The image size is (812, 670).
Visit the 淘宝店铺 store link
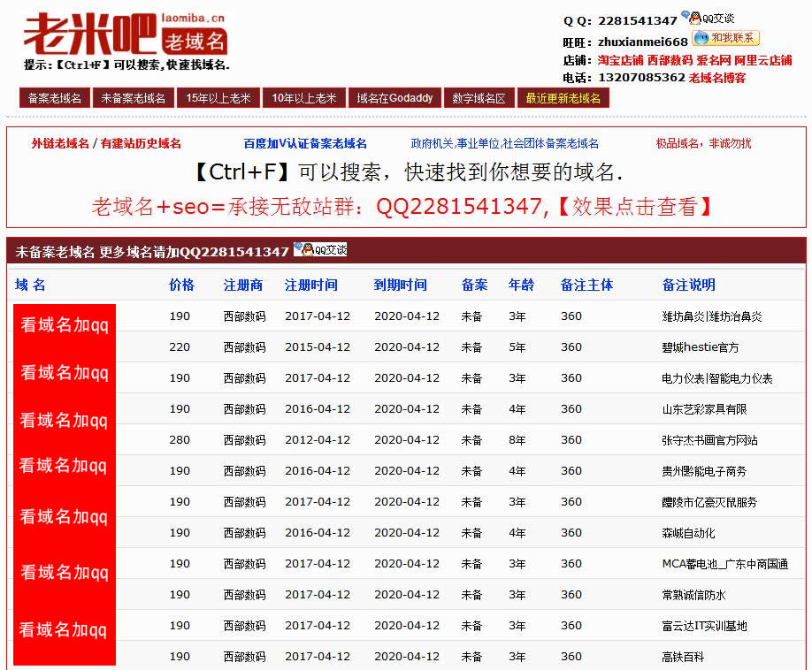620,60
